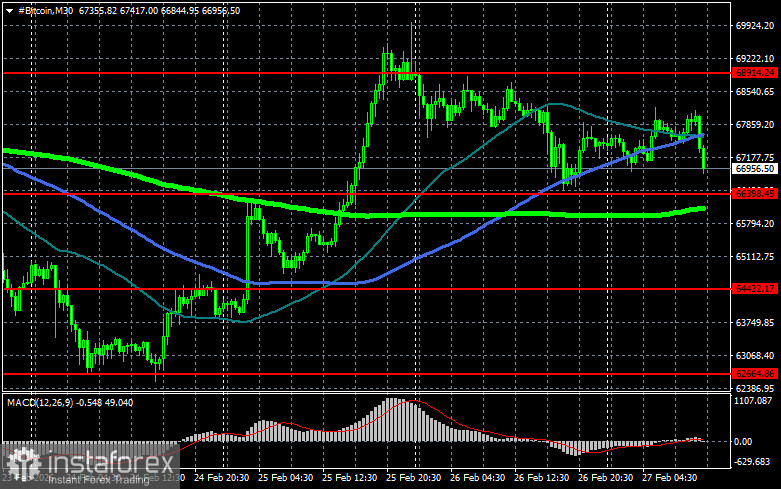Select the 64432.17 red price level label

click(755, 288)
